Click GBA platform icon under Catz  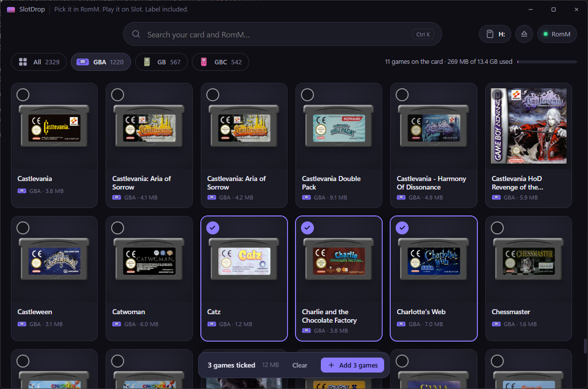pyautogui.click(x=211, y=324)
